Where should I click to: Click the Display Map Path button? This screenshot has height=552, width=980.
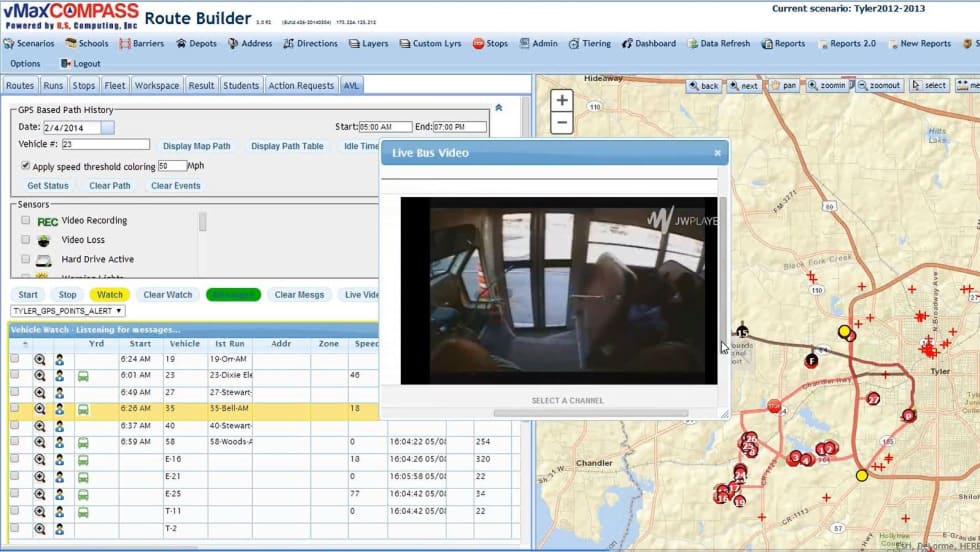[196, 146]
